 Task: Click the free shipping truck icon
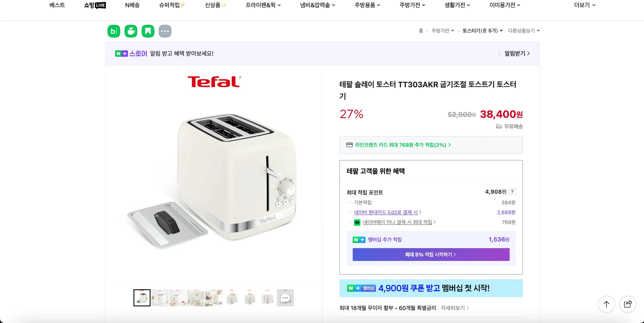[x=499, y=127]
